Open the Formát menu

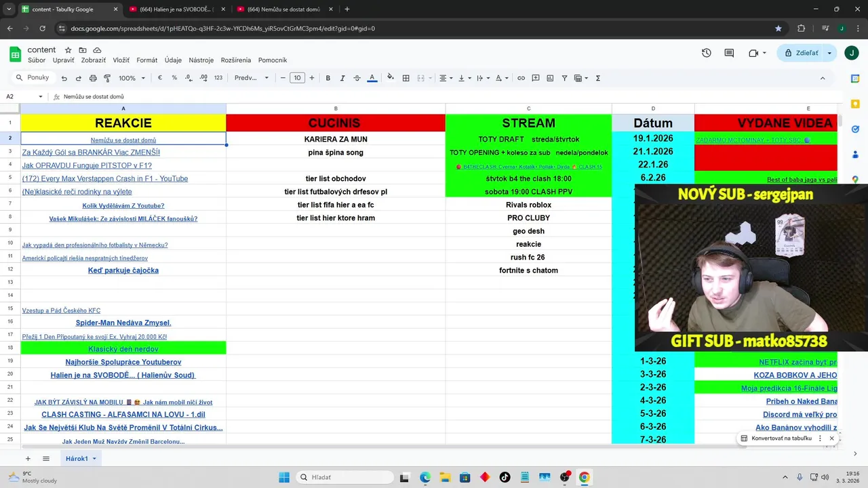pos(146,60)
